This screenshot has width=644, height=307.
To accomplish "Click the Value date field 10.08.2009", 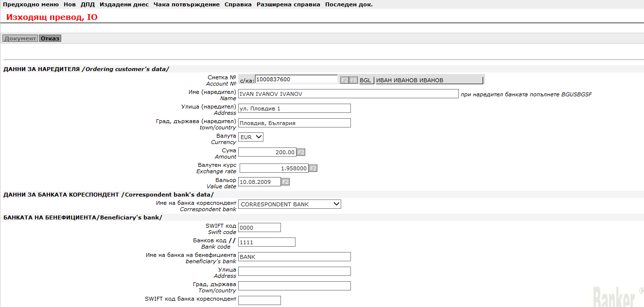I will click(x=260, y=181).
